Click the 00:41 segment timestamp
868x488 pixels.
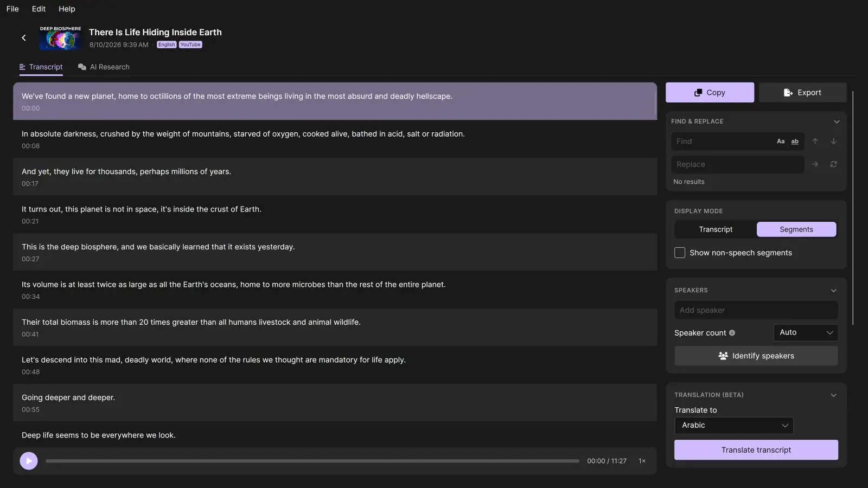[x=30, y=335]
